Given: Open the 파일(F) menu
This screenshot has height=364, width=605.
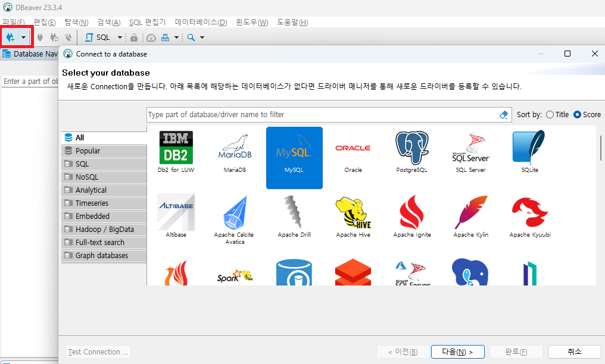Looking at the screenshot, I should (14, 23).
